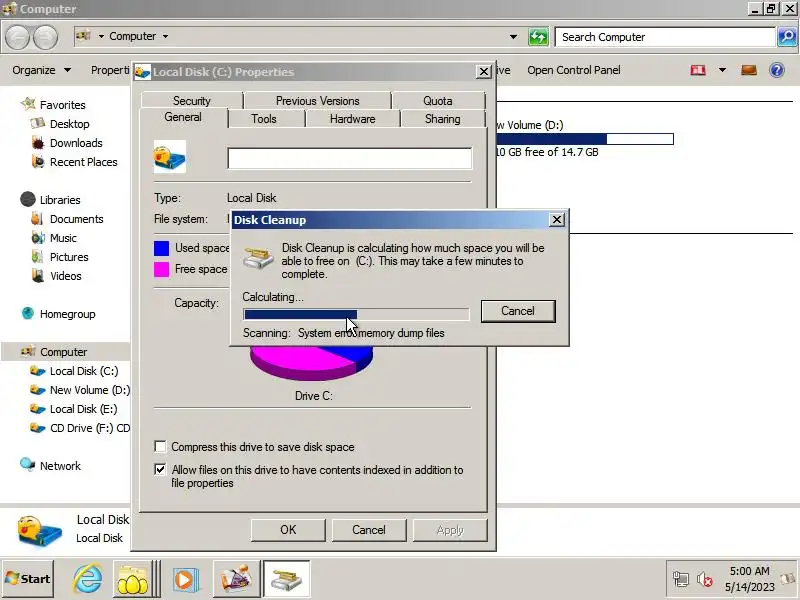The width and height of the screenshot is (800, 600).
Task: Launch Windows Media Player from the taskbar
Action: point(184,579)
